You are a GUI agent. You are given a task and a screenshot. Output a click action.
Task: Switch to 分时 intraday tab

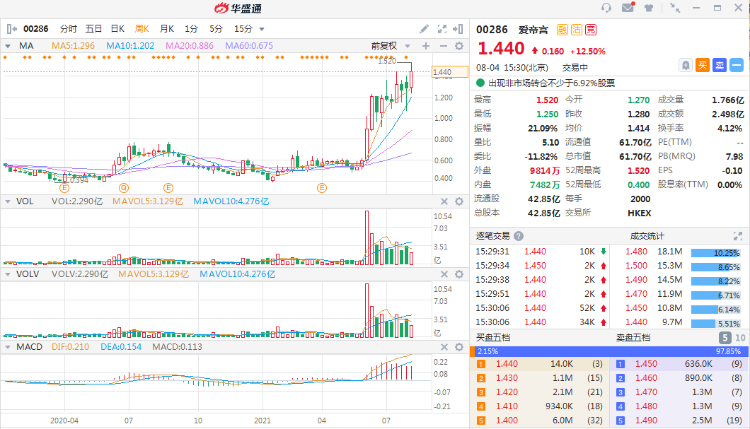68,28
